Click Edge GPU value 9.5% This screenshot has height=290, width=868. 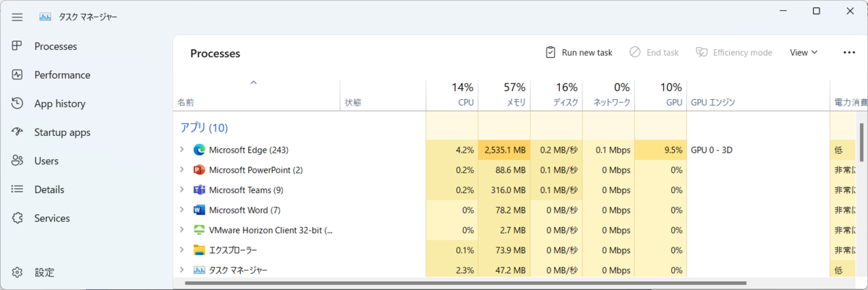tap(661, 150)
